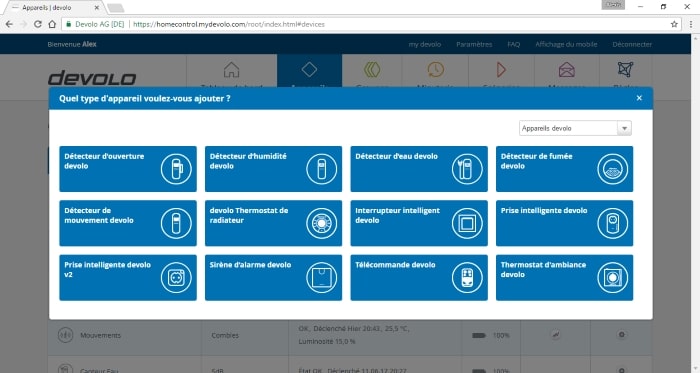
Task: Close the Appareils browser tab
Action: [x=97, y=8]
